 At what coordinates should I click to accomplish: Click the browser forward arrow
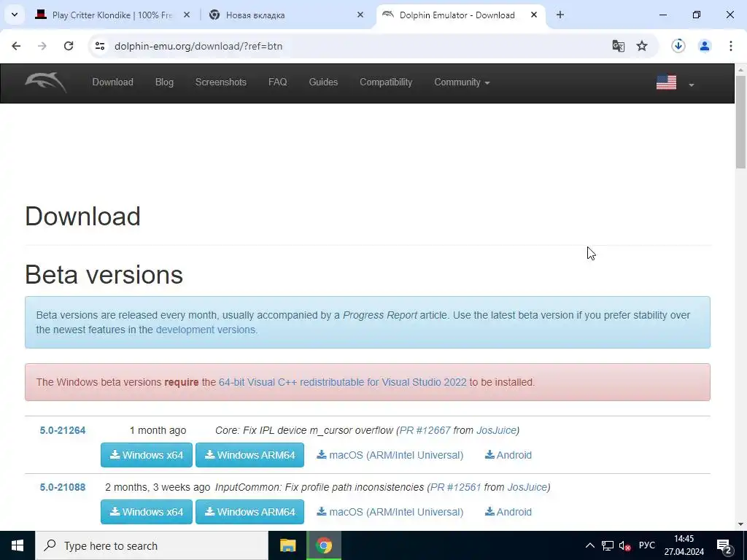click(x=42, y=46)
